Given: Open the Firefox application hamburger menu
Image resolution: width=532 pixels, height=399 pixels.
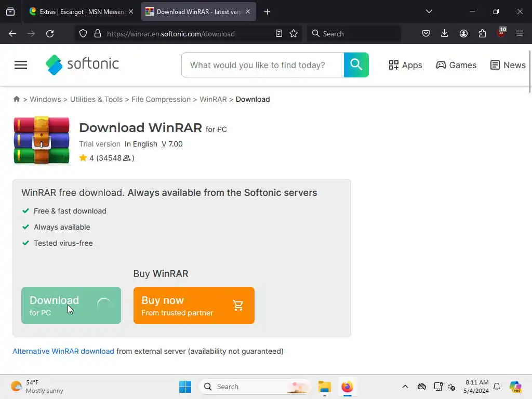Looking at the screenshot, I should click(x=520, y=34).
